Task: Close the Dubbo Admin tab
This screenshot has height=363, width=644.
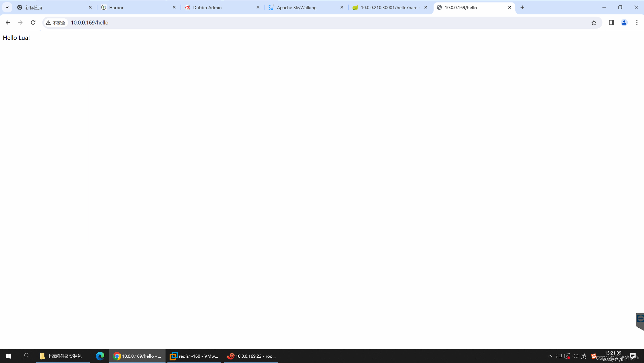Action: pos(258,7)
